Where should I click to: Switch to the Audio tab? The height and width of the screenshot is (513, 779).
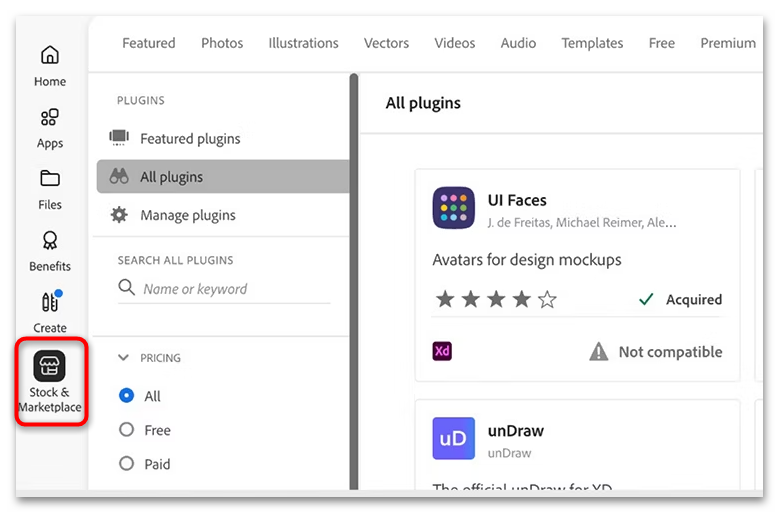tap(518, 43)
